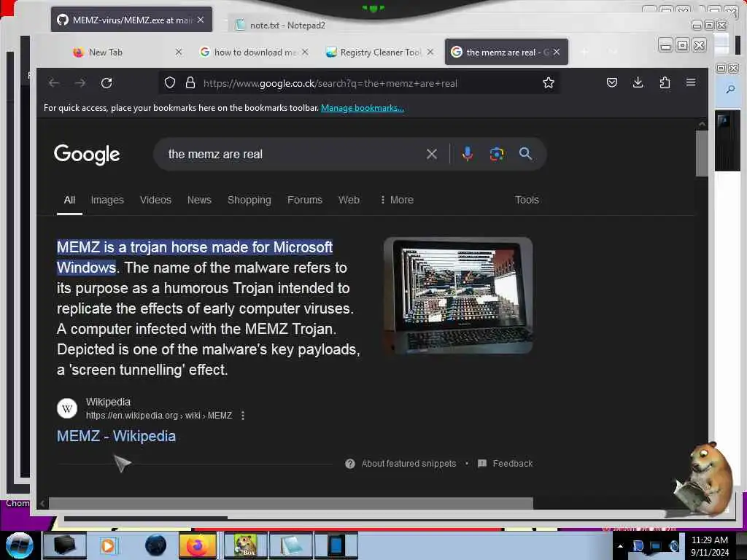Open Firefox extensions puzzle icon

[x=665, y=82]
